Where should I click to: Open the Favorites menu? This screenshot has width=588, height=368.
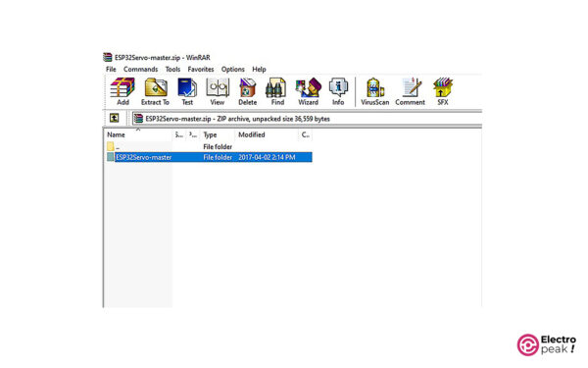click(x=201, y=69)
